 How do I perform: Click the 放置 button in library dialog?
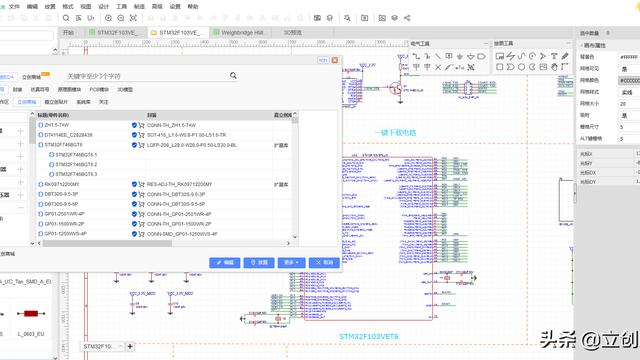tap(259, 262)
